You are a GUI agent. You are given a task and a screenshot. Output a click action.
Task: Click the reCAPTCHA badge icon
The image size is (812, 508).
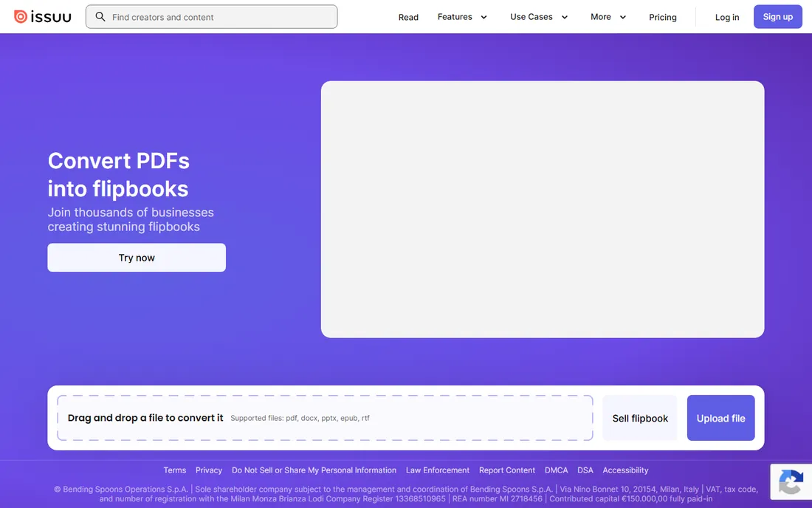(x=791, y=481)
